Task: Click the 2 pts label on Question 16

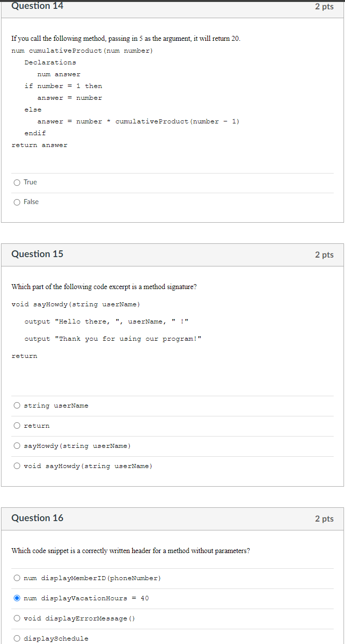Action: point(324,519)
